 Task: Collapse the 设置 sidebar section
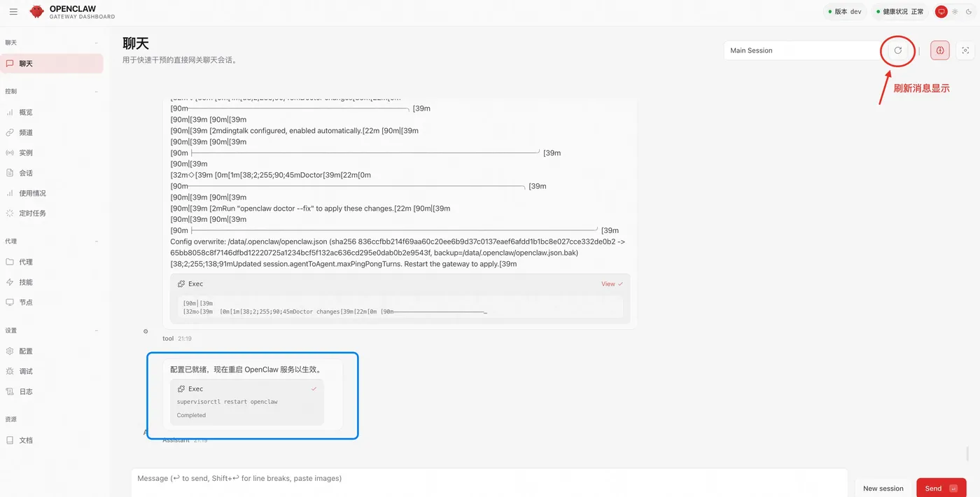click(97, 330)
